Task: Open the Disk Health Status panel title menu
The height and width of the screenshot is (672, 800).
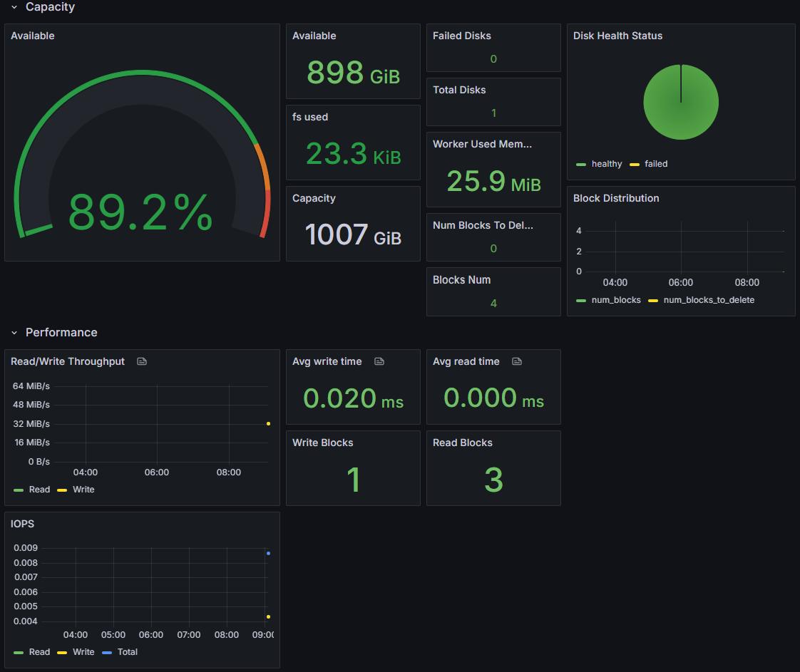Action: pyautogui.click(x=617, y=36)
